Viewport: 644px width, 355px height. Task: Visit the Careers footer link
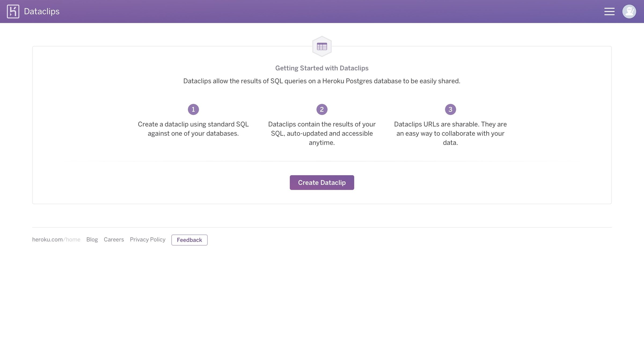tap(114, 239)
